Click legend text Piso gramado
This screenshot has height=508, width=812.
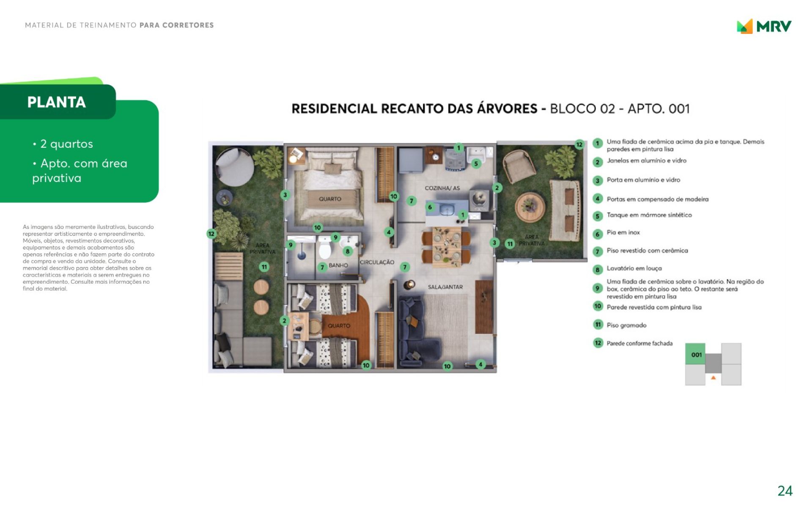[626, 325]
